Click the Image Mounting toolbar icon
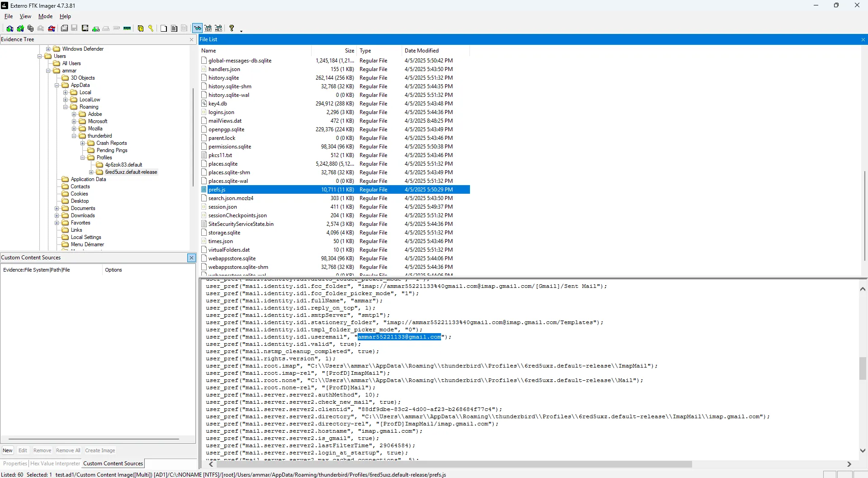This screenshot has height=478, width=868. 31,28
